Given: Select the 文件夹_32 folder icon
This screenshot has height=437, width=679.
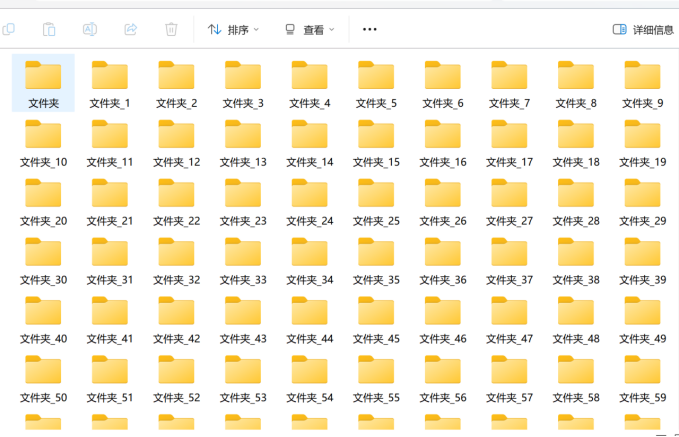Looking at the screenshot, I should [x=176, y=252].
